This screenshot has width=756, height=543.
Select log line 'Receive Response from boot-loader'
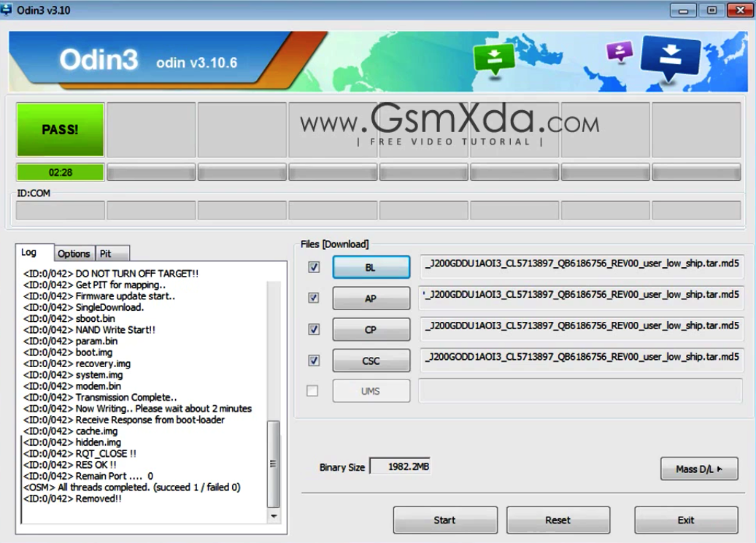pos(124,420)
